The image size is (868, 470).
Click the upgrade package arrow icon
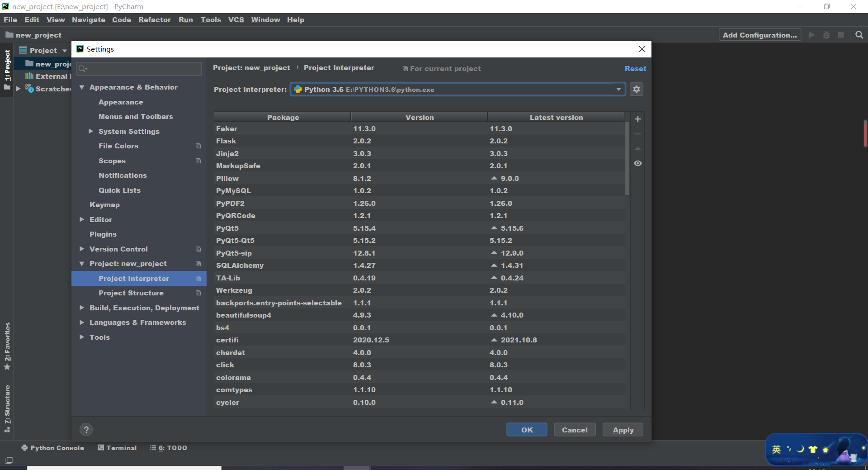pyautogui.click(x=638, y=148)
